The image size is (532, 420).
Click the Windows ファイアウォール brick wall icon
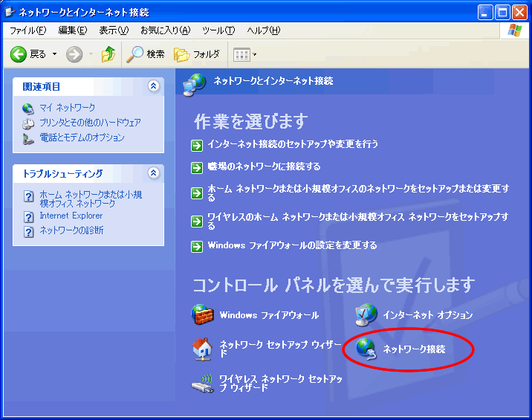(202, 314)
